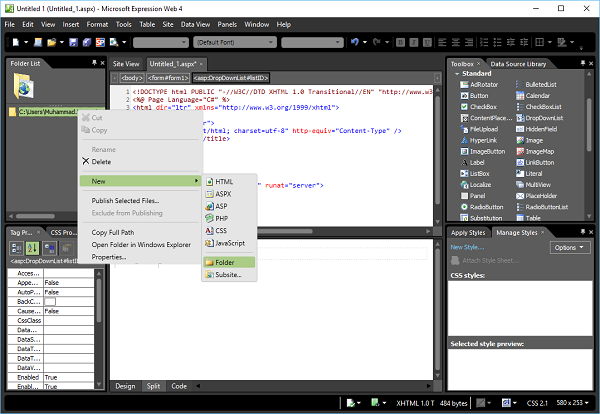The image size is (600, 414).
Task: Select the HyperLink control in Toolbox
Action: tap(485, 140)
